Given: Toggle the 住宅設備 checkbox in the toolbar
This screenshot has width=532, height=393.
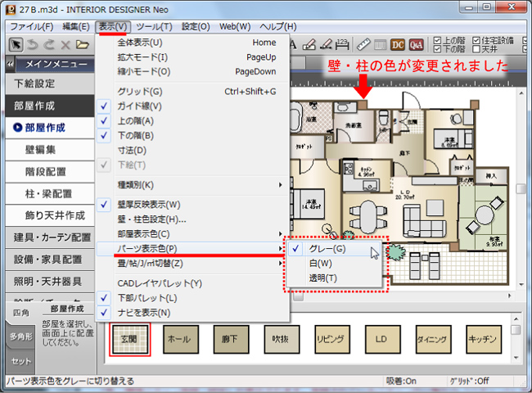Looking at the screenshot, I should (476, 39).
